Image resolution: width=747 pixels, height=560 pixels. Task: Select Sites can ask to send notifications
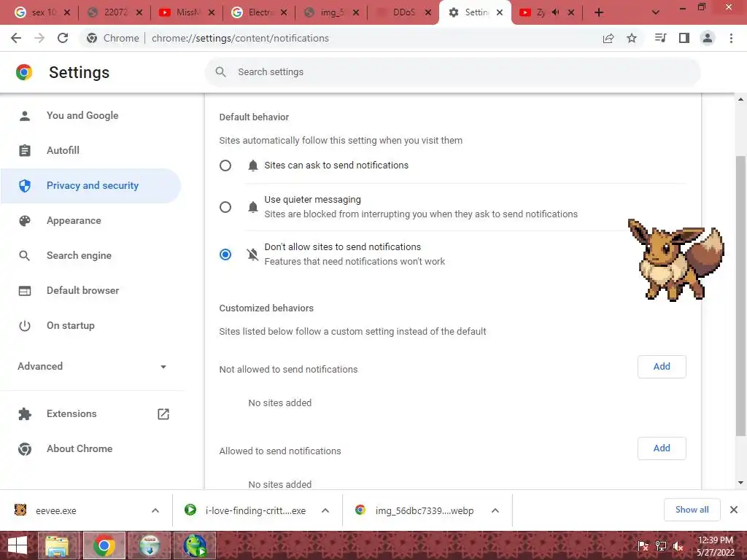pos(225,166)
